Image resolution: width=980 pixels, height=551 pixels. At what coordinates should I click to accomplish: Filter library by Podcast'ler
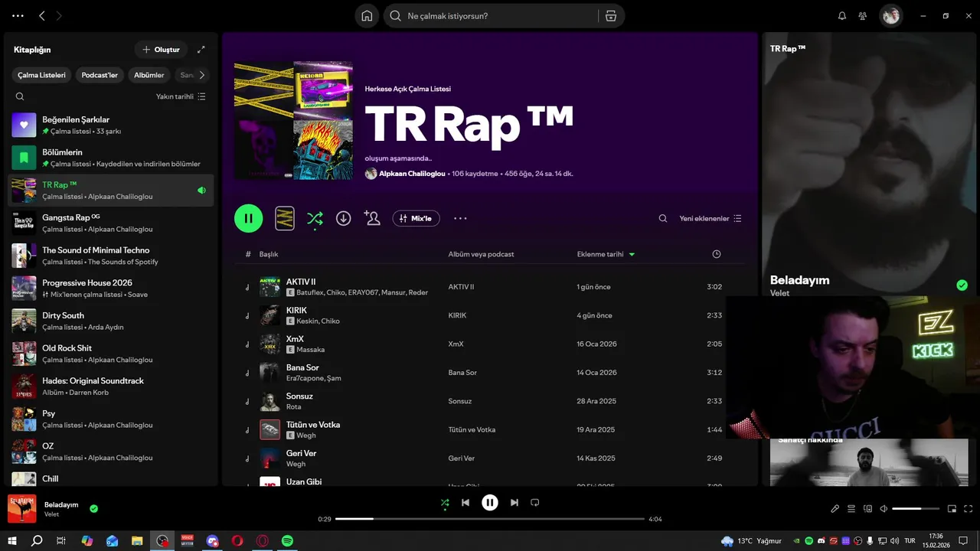[x=100, y=75]
